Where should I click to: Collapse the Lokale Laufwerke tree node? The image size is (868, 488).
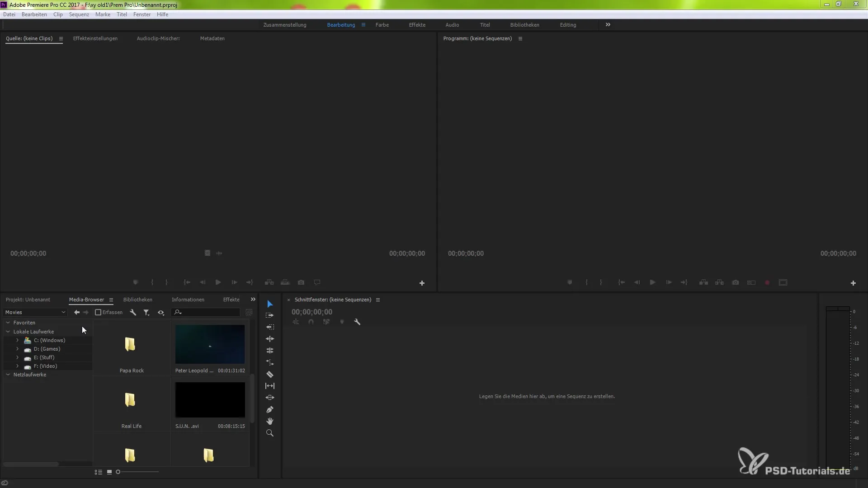[8, 332]
